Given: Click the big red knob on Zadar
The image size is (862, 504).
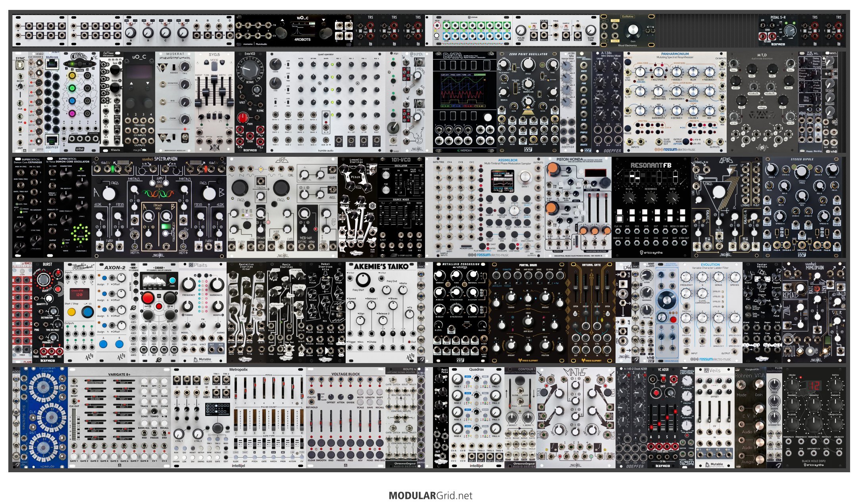Looking at the screenshot, I should coord(148,298).
